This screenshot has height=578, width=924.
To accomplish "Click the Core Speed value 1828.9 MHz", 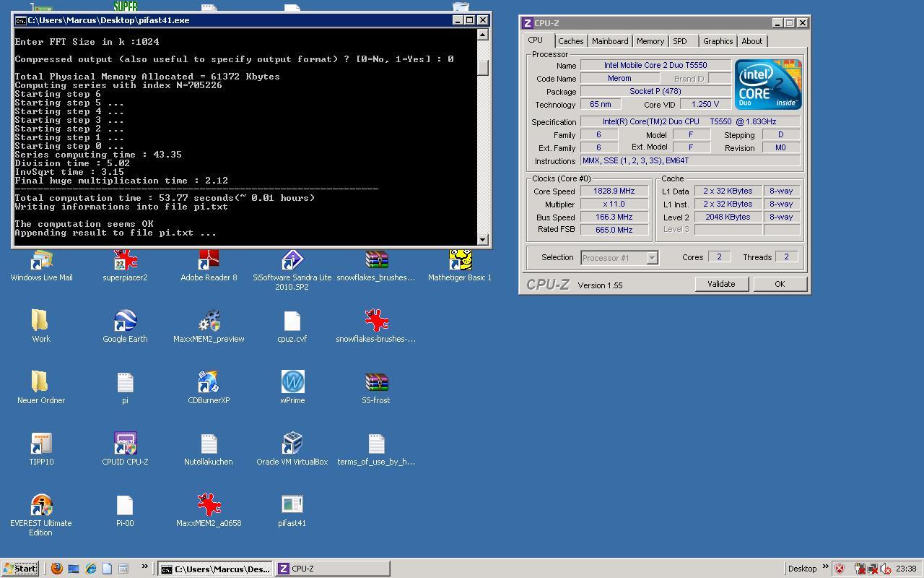I will pos(614,191).
